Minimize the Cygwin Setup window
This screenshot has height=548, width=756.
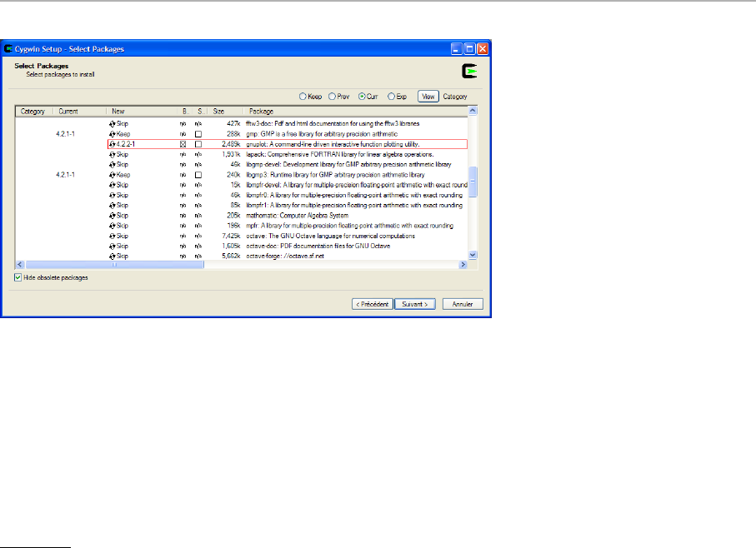coord(456,48)
